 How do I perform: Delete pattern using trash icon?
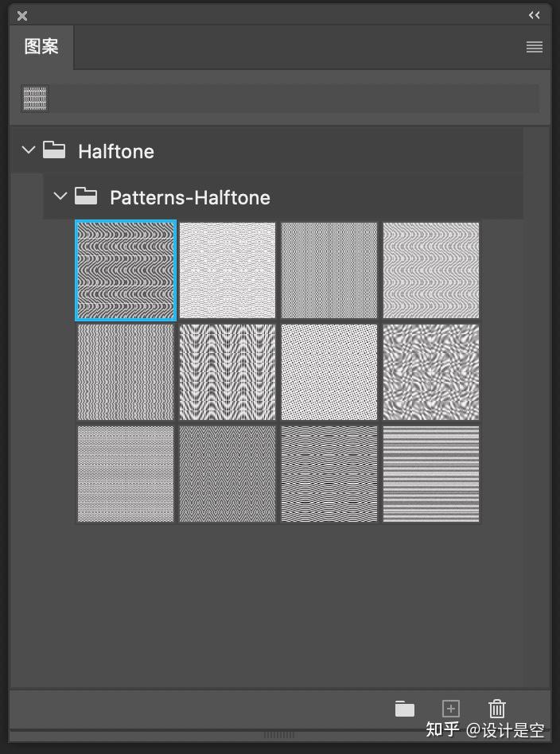(497, 709)
